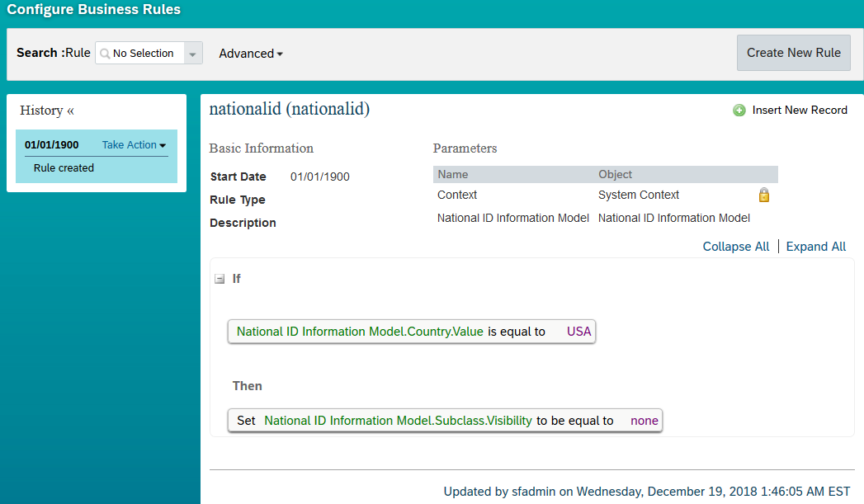Click the Configure Business Rules page heading

94,9
